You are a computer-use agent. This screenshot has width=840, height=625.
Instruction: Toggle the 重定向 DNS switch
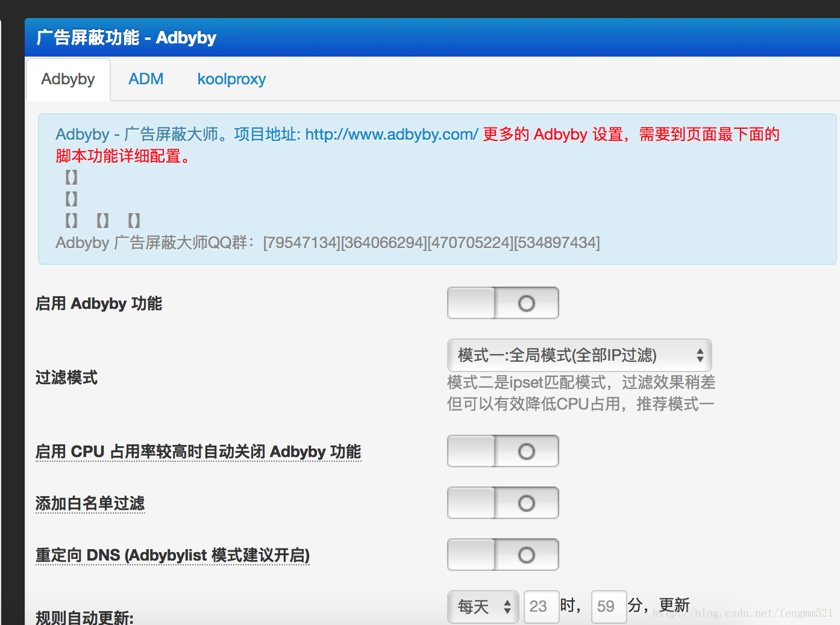pyautogui.click(x=503, y=555)
